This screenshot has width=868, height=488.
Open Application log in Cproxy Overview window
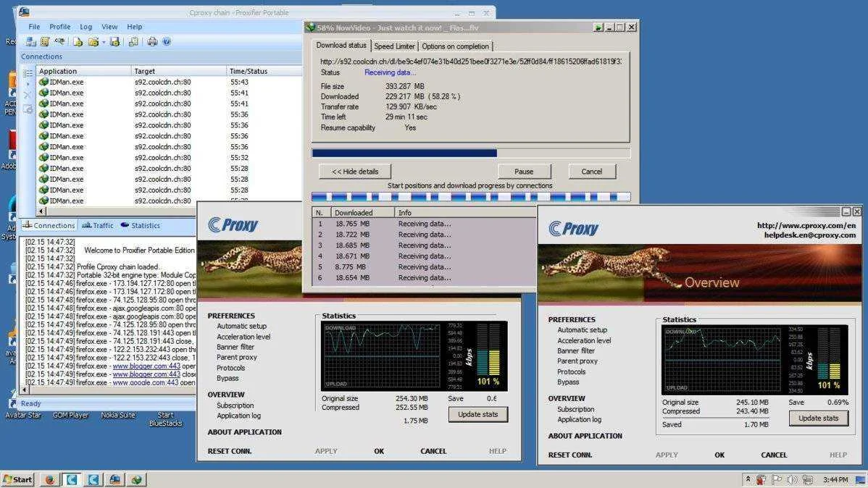click(579, 419)
